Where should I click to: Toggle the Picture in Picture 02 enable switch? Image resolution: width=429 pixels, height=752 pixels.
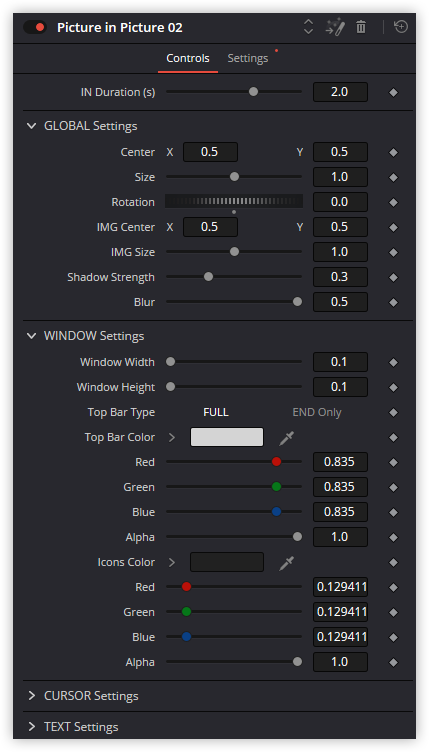click(x=35, y=27)
